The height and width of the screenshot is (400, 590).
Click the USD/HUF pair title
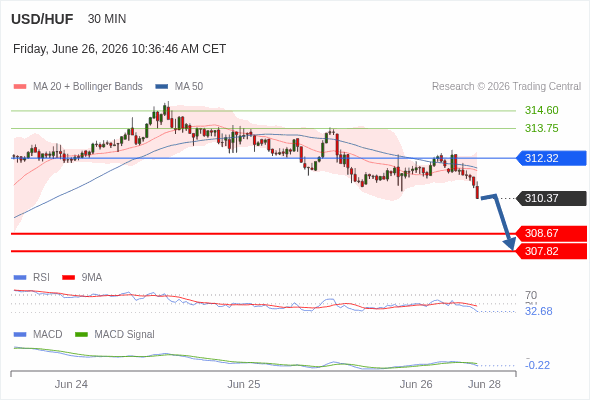[42, 19]
